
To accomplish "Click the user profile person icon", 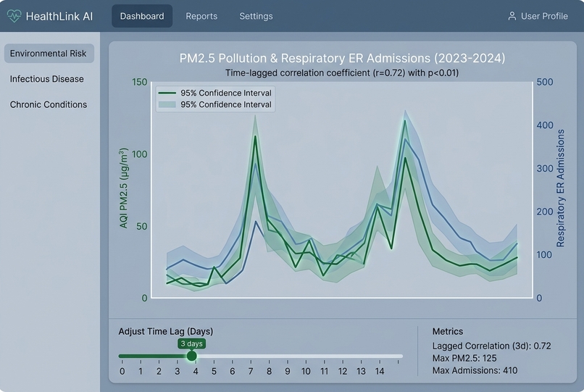I will click(512, 16).
